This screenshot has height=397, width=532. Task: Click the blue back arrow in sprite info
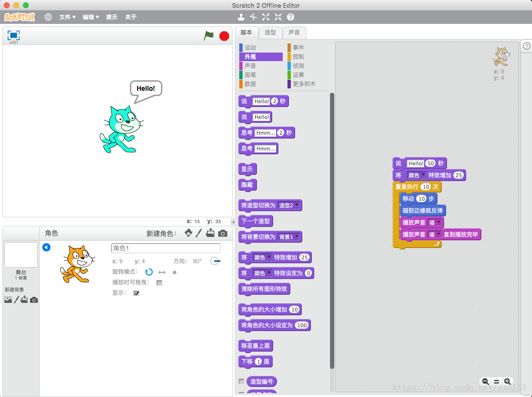pos(46,247)
